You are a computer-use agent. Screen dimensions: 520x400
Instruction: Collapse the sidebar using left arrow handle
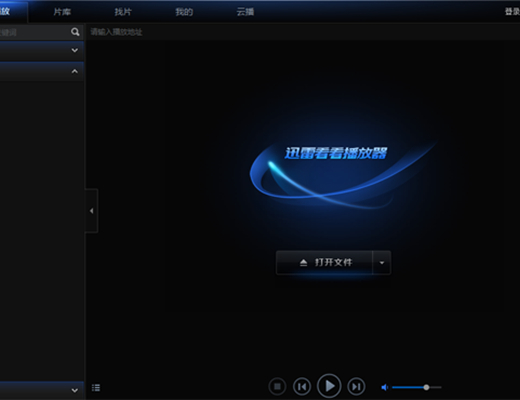91,211
